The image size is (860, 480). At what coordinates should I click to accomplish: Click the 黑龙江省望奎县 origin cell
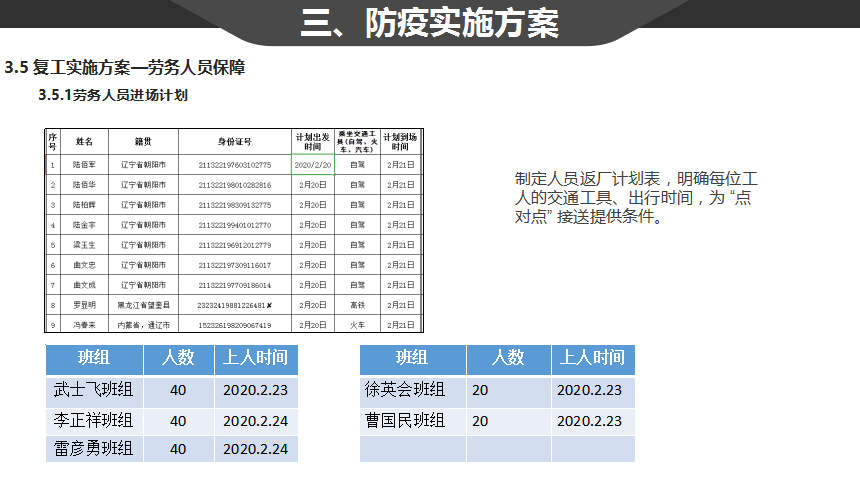tap(143, 305)
